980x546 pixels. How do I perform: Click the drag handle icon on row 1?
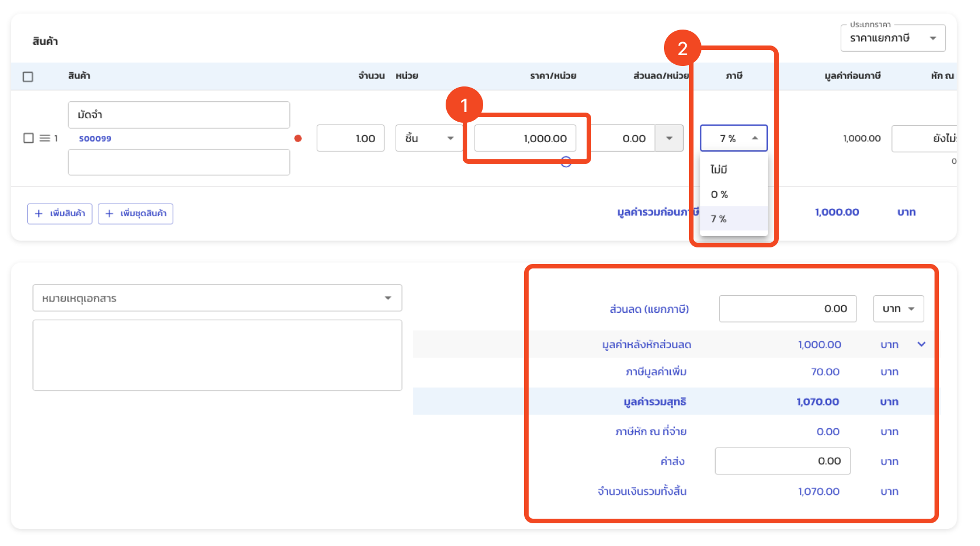(45, 138)
